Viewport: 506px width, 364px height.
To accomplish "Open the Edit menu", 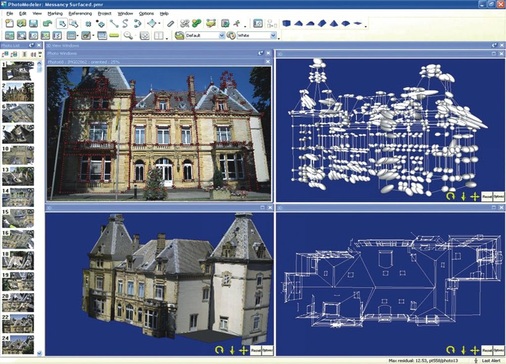I will pyautogui.click(x=23, y=13).
